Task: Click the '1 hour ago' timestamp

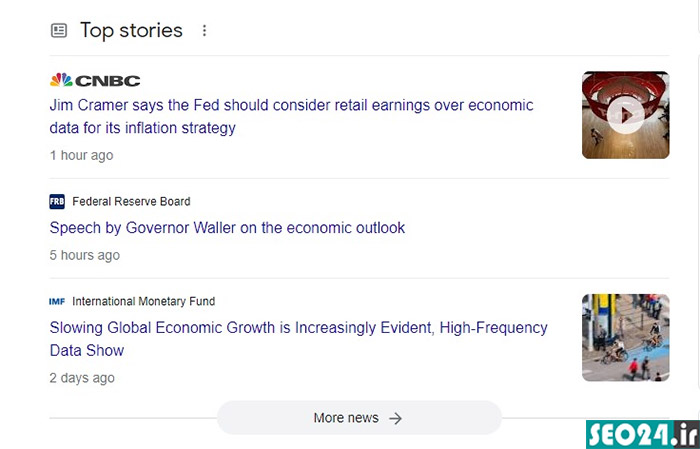Action: (x=82, y=155)
